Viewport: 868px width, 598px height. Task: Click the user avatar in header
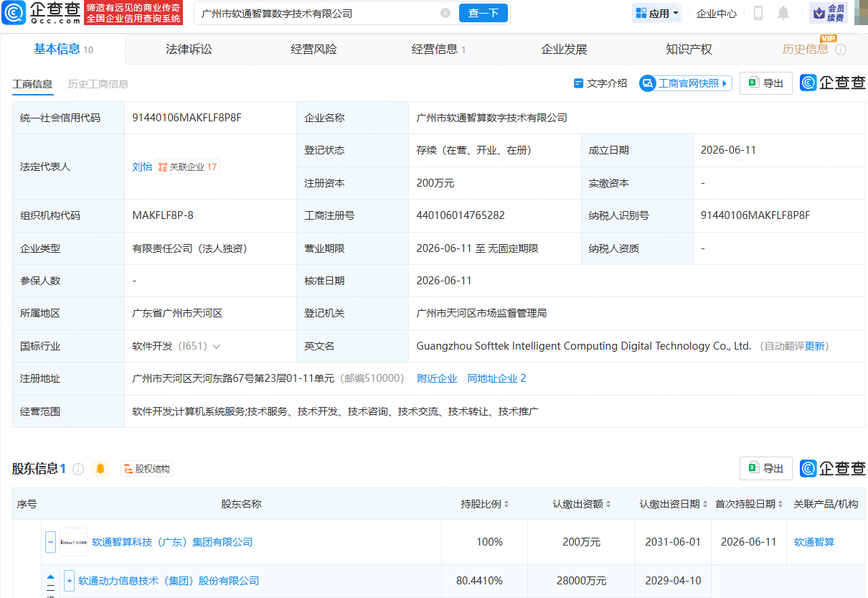[861, 13]
